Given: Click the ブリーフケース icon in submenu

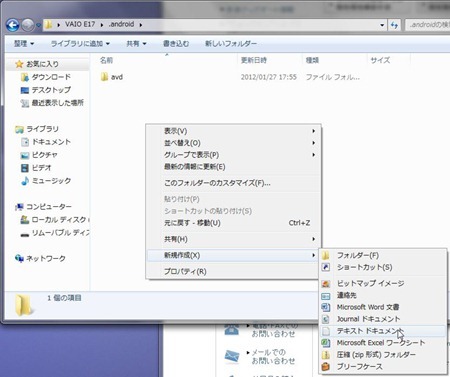Looking at the screenshot, I should click(326, 367).
